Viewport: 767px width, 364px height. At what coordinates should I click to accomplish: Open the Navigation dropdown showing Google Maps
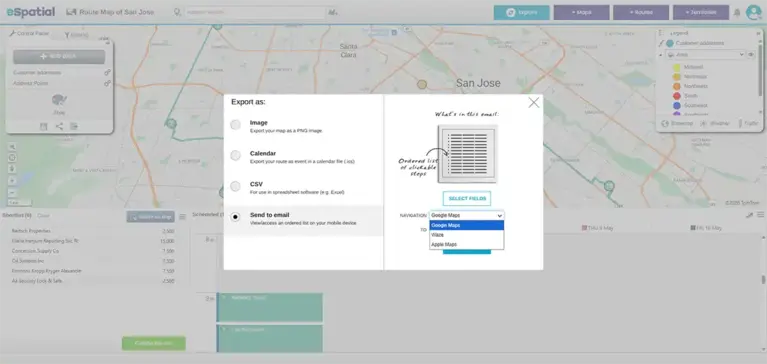point(467,215)
